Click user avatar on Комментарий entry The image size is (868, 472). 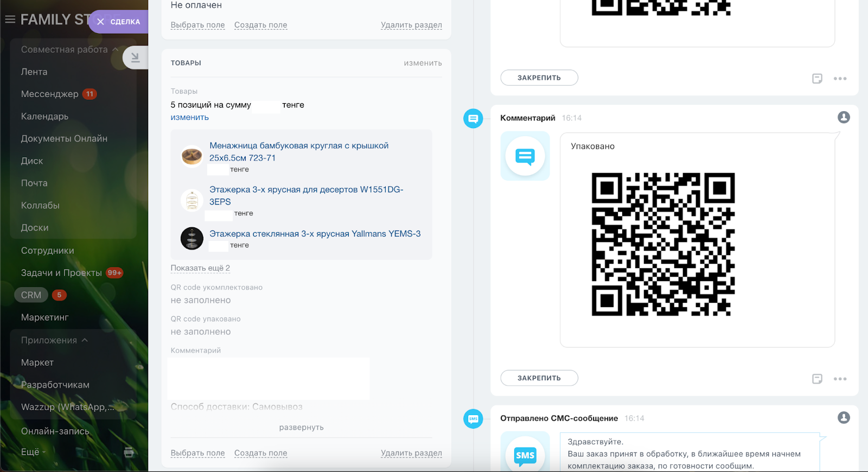pos(844,117)
